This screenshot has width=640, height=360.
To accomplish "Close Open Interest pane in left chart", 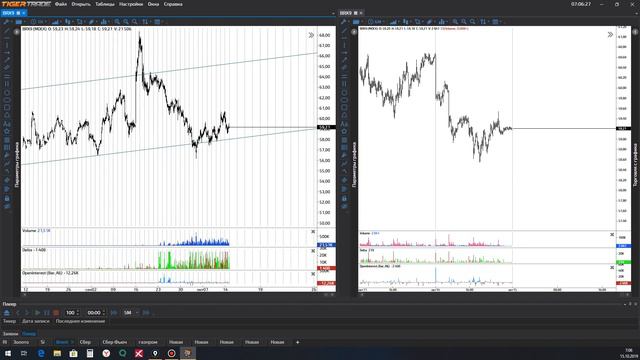I will point(313,273).
